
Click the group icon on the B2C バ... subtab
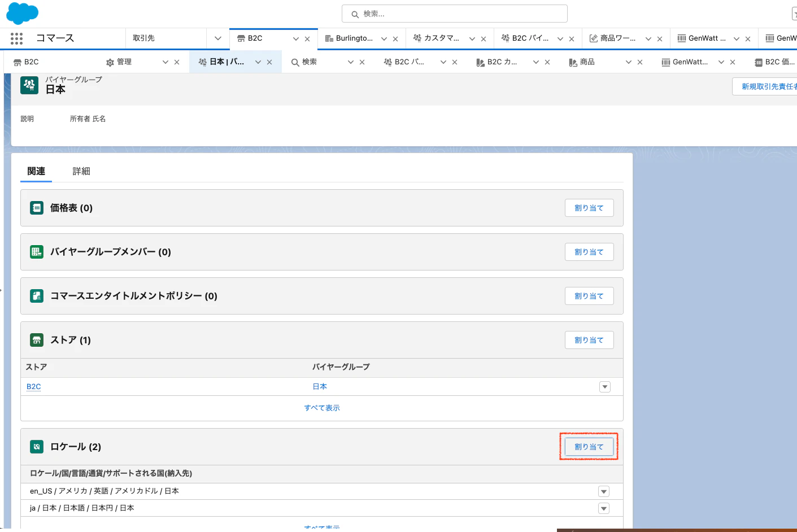point(388,62)
